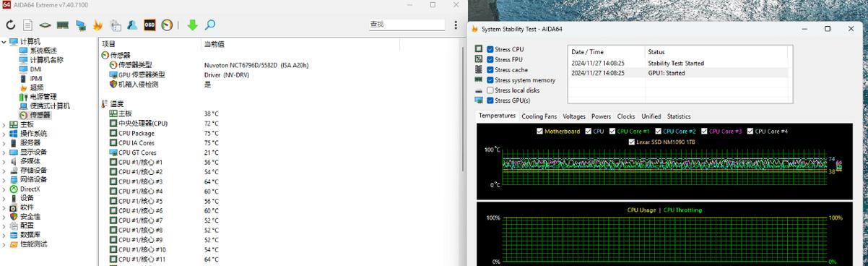Toggle the Stress cache checkbox
Image resolution: width=868 pixels, height=266 pixels.
click(490, 70)
